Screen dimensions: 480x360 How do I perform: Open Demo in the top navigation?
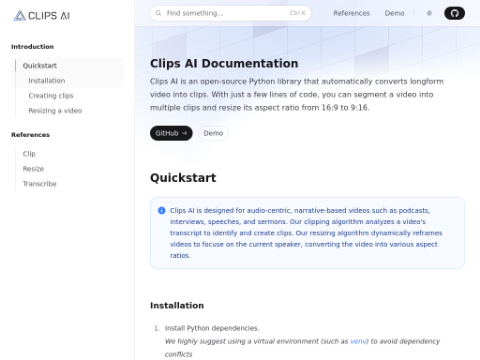[x=394, y=13]
